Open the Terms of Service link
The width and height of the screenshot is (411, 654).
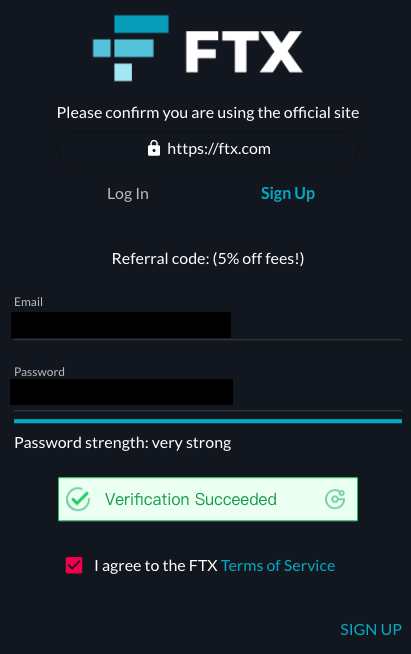point(278,566)
